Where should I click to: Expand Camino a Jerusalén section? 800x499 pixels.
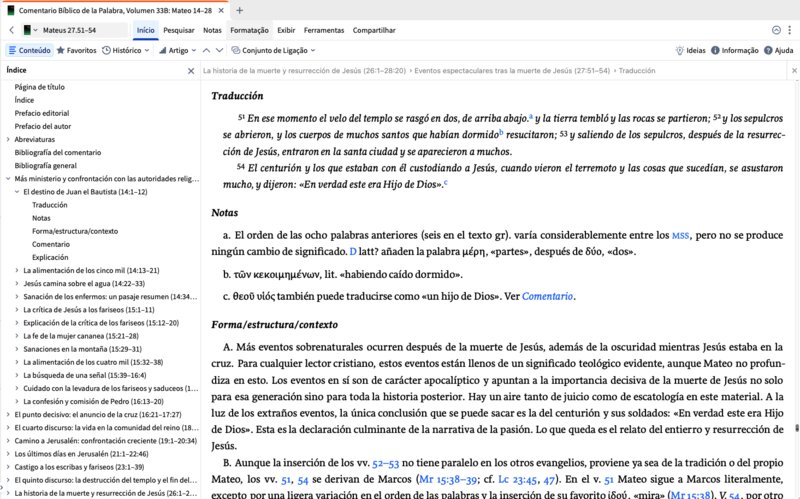[8, 441]
